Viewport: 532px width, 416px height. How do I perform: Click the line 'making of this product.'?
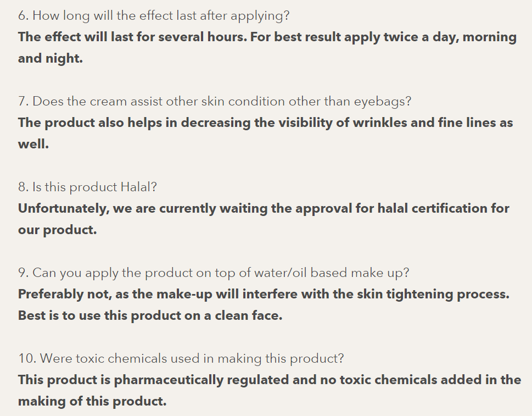tap(92, 401)
